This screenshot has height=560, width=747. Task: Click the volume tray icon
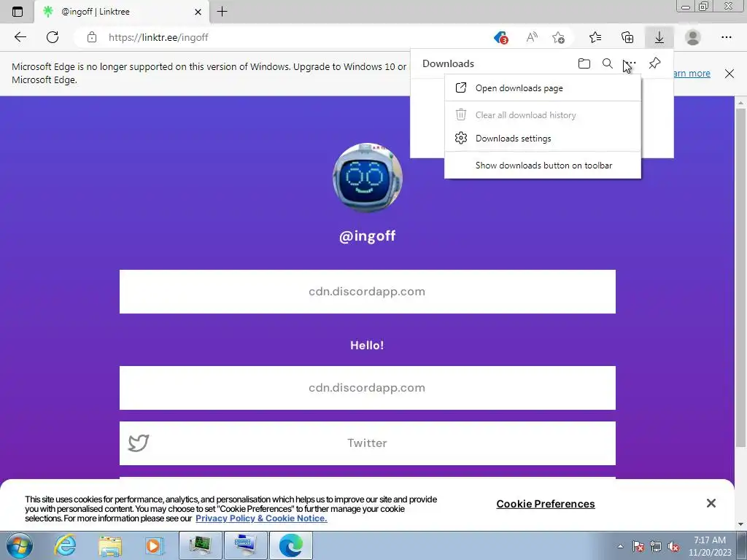pyautogui.click(x=673, y=547)
